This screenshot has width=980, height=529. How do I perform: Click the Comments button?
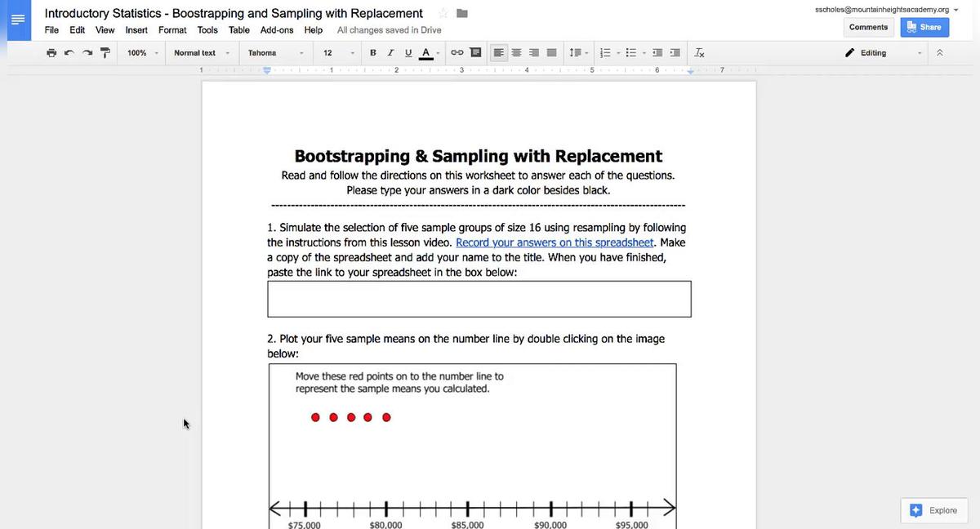click(868, 27)
